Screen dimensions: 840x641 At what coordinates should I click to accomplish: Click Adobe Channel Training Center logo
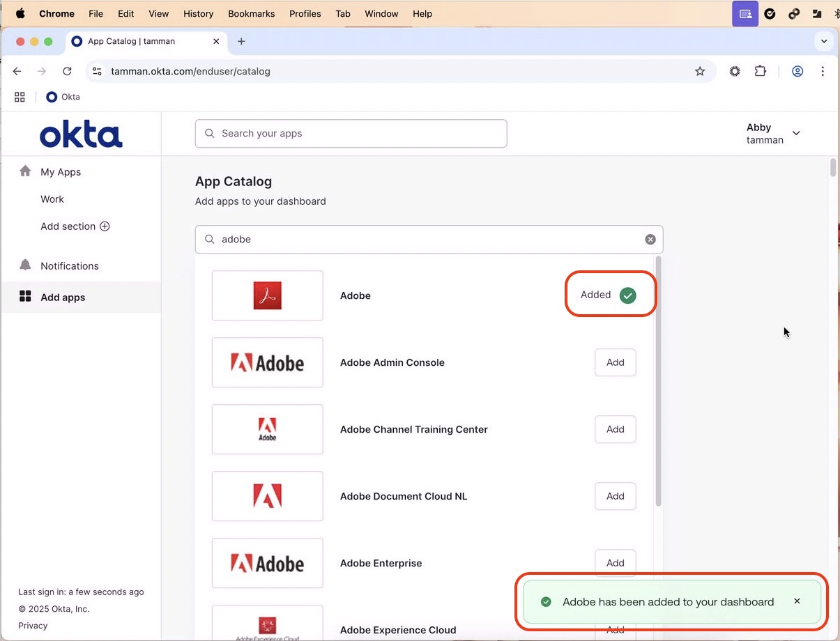(x=267, y=429)
